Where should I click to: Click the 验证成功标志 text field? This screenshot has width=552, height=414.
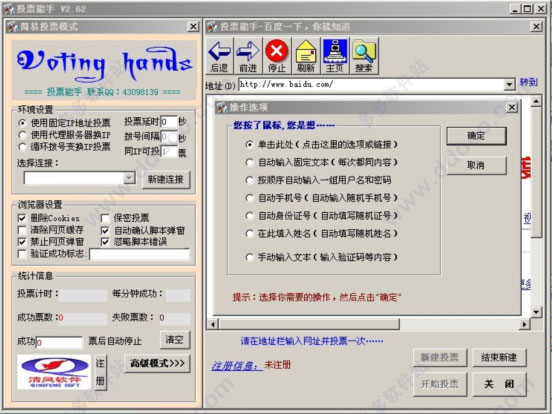[140, 254]
